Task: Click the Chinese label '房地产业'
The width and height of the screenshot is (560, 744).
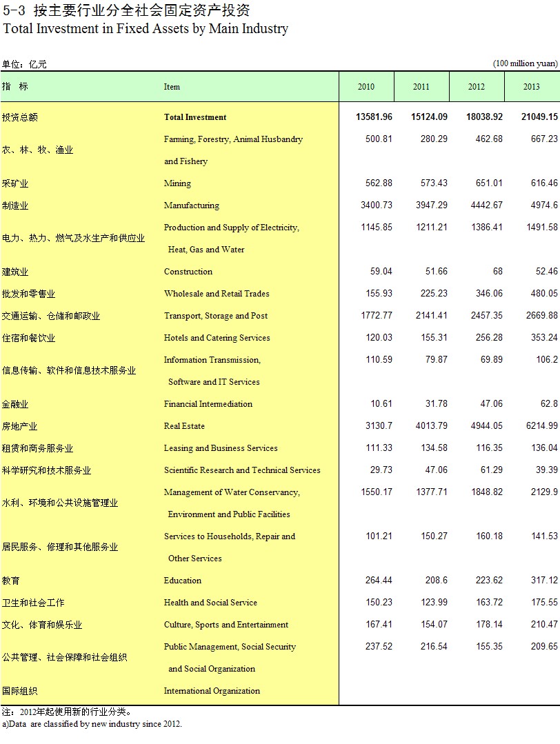Action: (x=19, y=426)
